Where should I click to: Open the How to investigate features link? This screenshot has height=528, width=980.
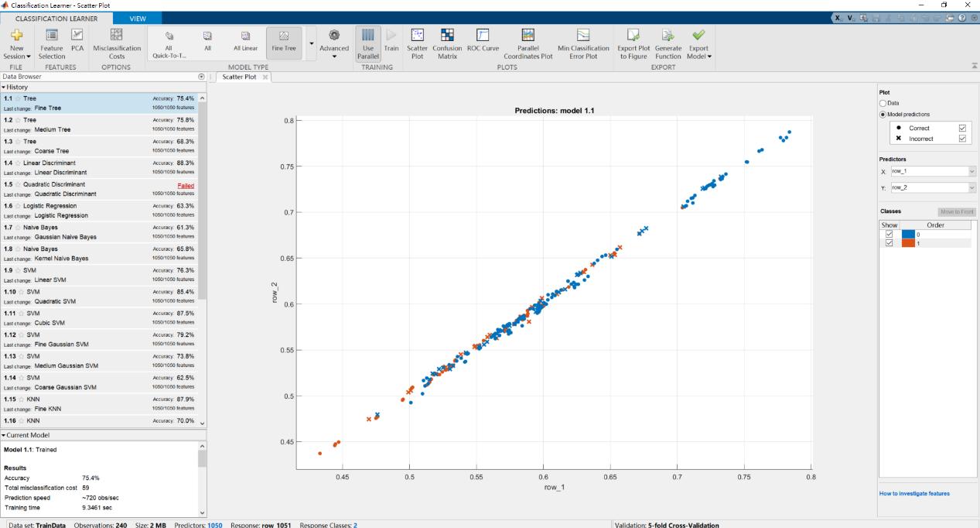[x=914, y=493]
